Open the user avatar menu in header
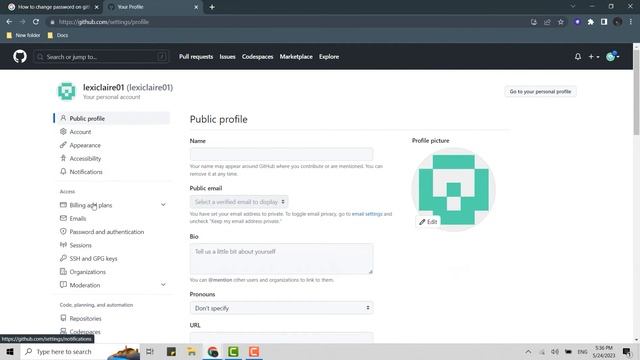Screen dimensions: 640x360 (613, 57)
